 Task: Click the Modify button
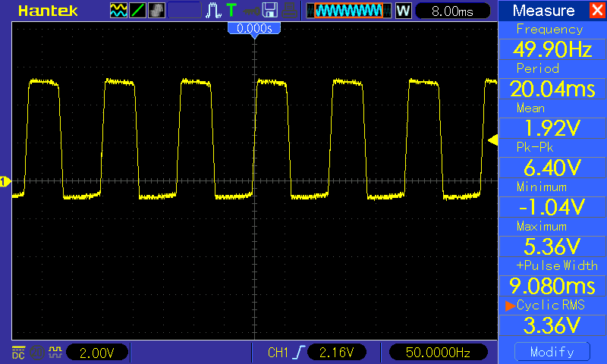[x=552, y=352]
